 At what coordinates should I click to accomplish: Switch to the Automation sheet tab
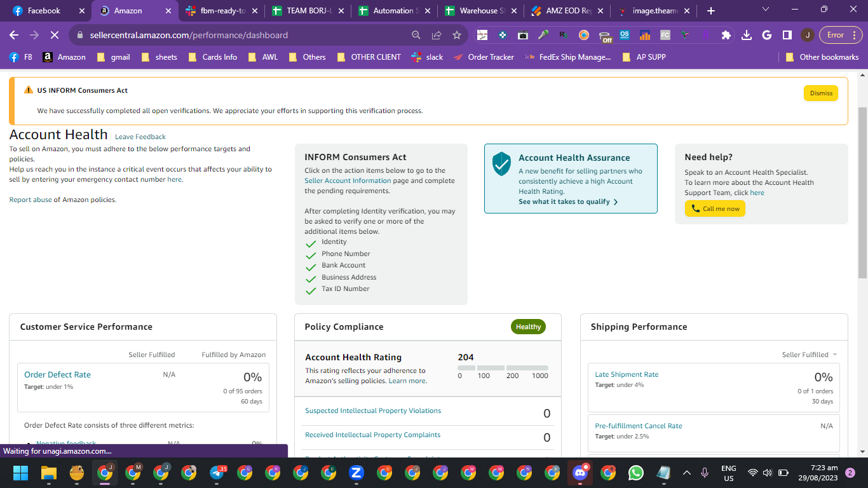pos(394,11)
